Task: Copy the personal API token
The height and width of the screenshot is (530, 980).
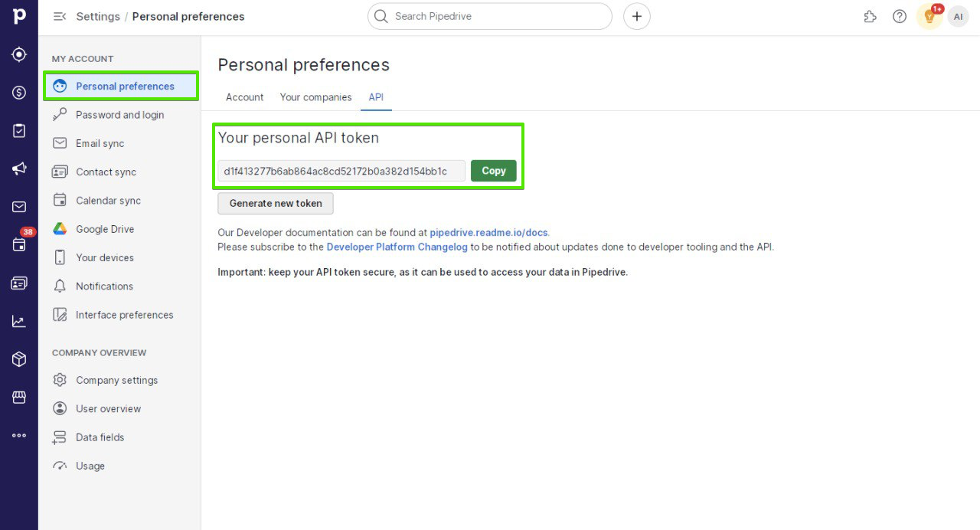Action: tap(494, 171)
